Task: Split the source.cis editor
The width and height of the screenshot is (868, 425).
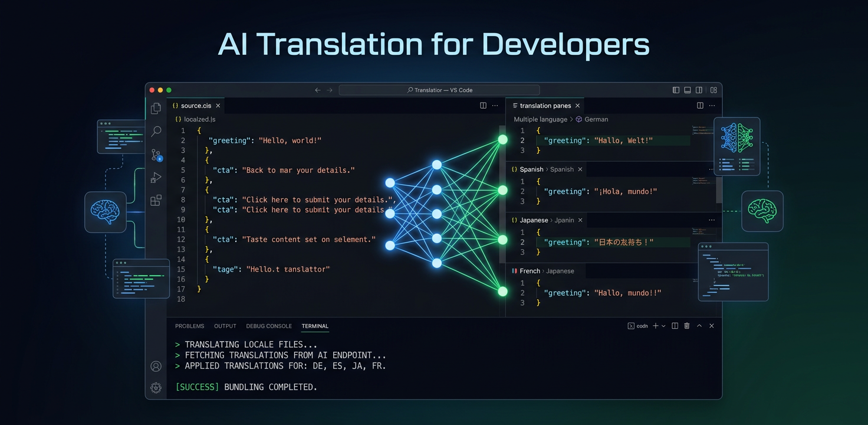Action: coord(483,106)
